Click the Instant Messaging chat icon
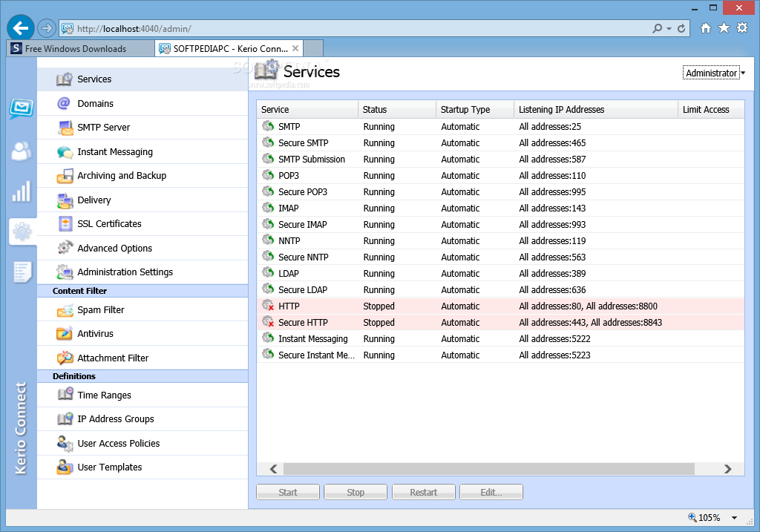The image size is (760, 532). coord(65,151)
